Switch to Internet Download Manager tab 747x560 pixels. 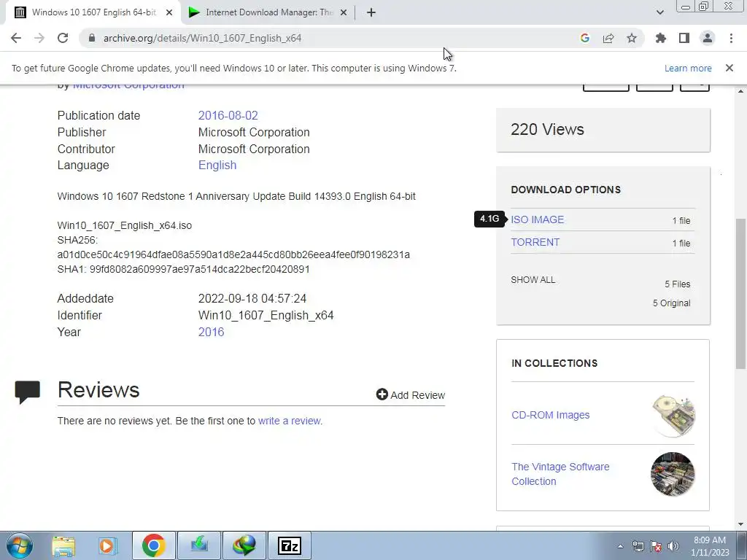267,12
